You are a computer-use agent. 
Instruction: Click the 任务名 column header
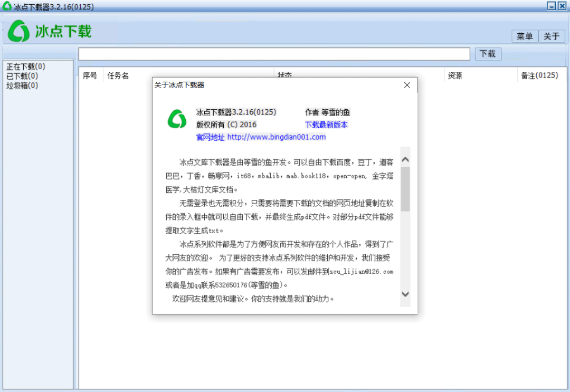117,75
